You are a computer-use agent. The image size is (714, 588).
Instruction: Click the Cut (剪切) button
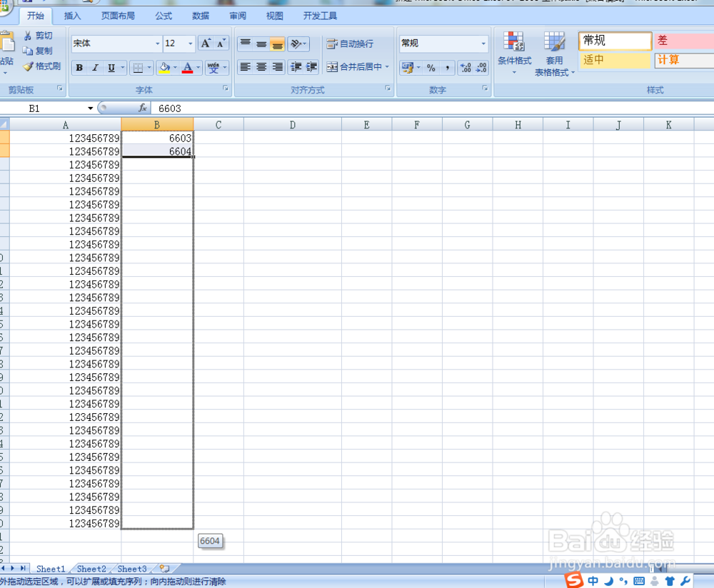39,36
